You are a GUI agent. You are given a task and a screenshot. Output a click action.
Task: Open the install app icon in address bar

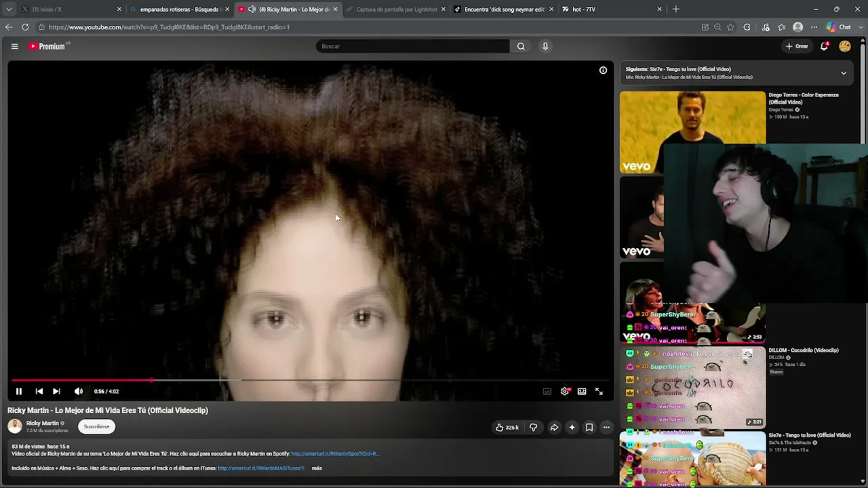(705, 27)
